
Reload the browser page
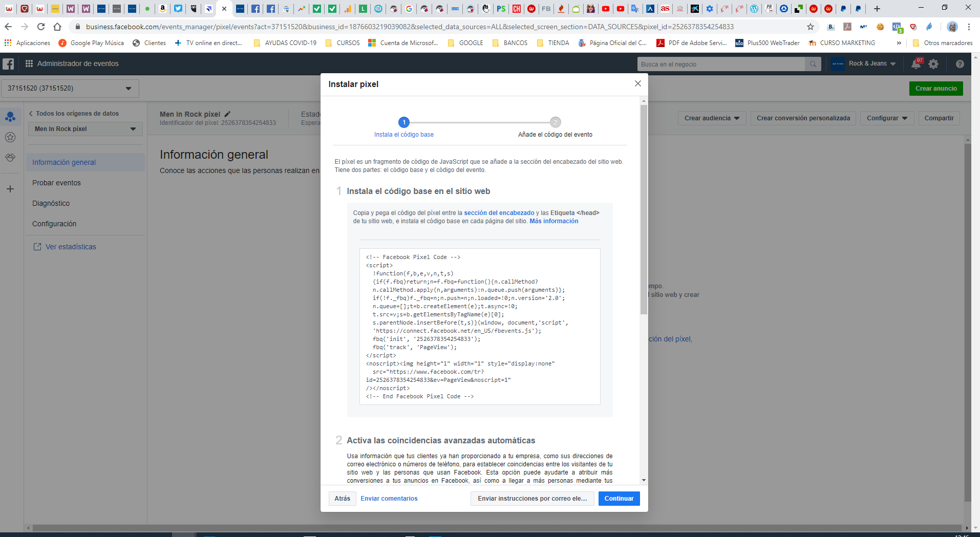tap(41, 27)
